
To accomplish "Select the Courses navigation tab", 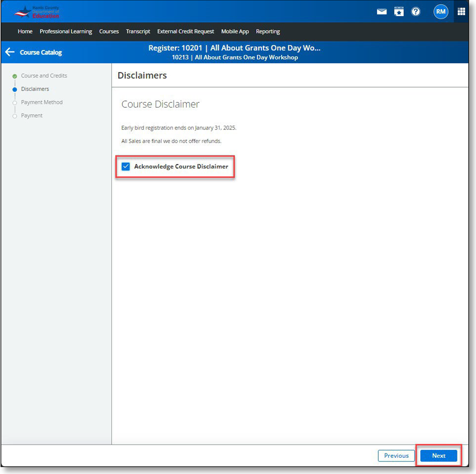I will [x=109, y=31].
